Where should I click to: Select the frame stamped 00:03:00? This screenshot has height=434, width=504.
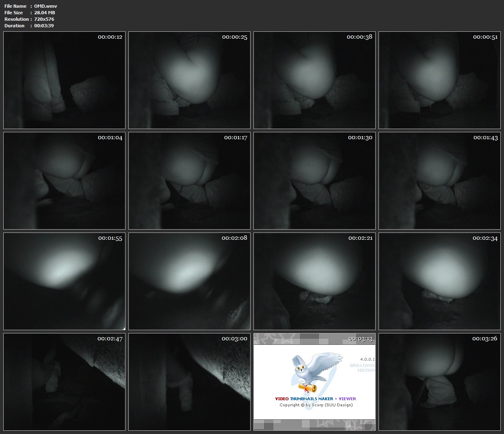tap(189, 382)
